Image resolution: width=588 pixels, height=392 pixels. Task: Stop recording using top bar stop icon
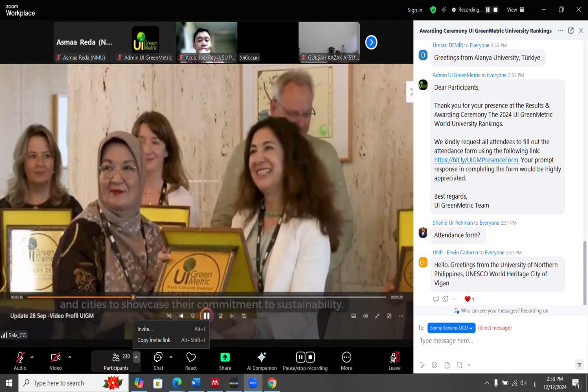coord(495,10)
